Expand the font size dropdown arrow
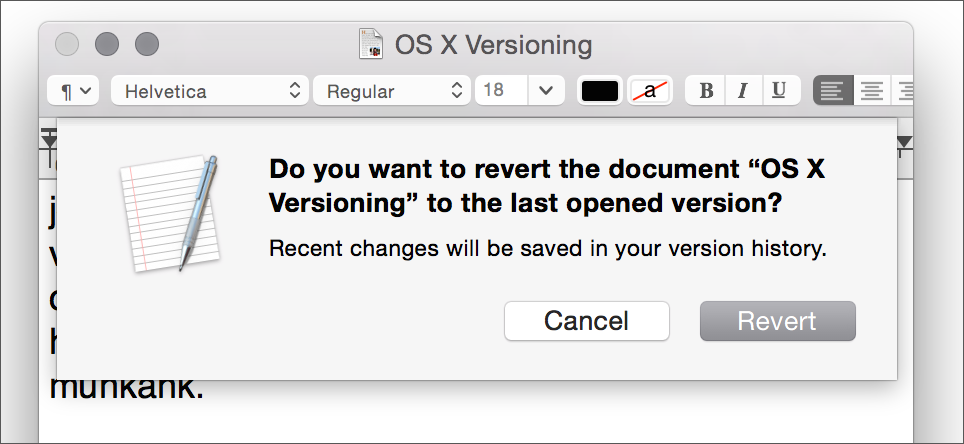Screen dimensions: 964x444 point(545,91)
